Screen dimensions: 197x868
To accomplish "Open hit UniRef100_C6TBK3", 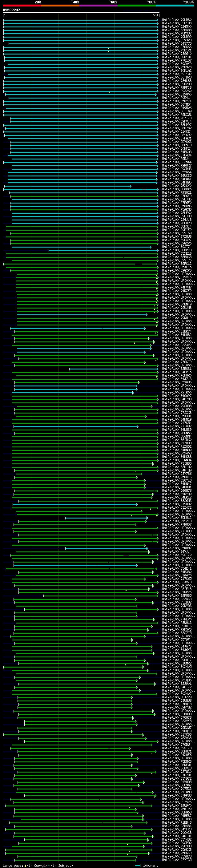I will coord(177,78).
